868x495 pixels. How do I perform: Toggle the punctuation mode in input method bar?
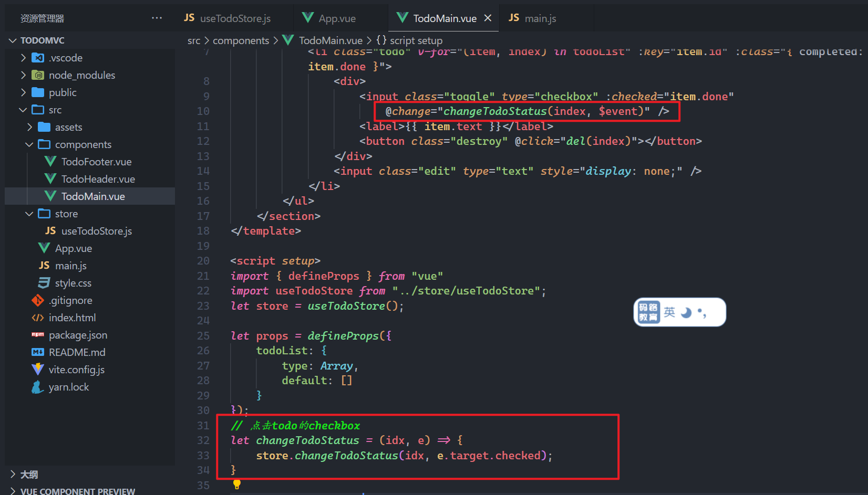(702, 313)
